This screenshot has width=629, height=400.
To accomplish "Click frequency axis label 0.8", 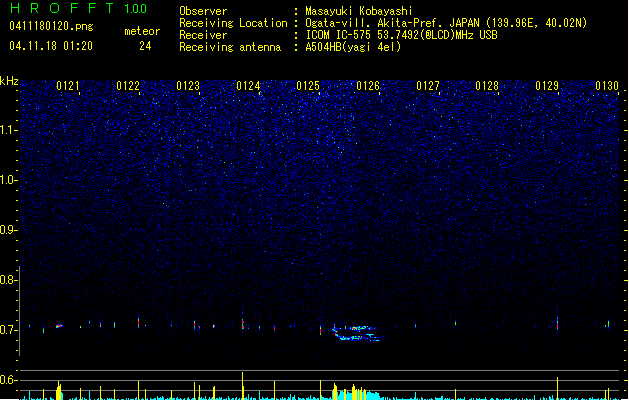I will coord(9,280).
